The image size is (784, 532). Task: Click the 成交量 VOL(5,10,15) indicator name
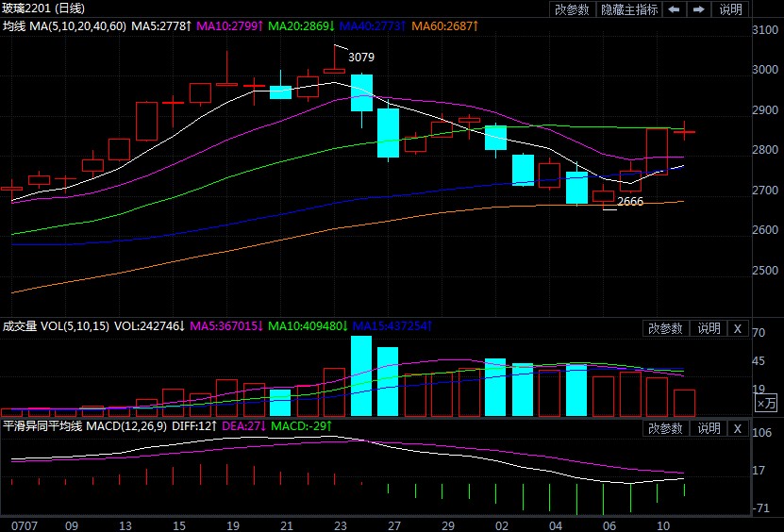pos(55,326)
